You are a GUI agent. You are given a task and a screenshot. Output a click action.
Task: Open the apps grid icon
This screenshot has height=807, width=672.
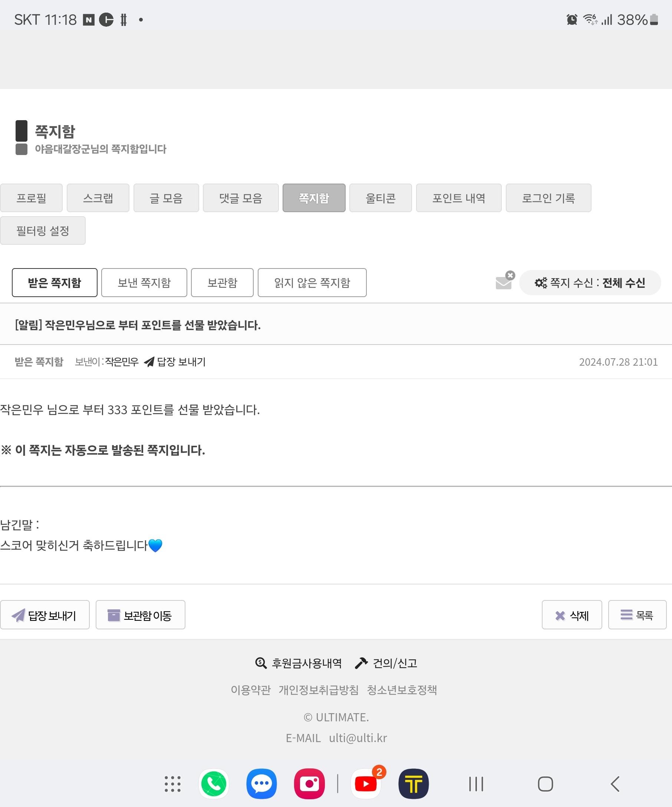pyautogui.click(x=172, y=784)
